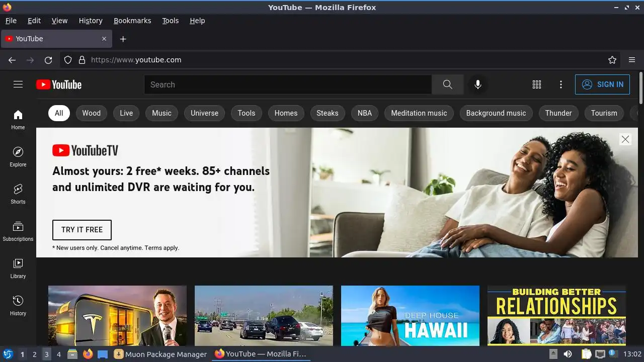Switch to Muon Package Manager window

(x=160, y=354)
